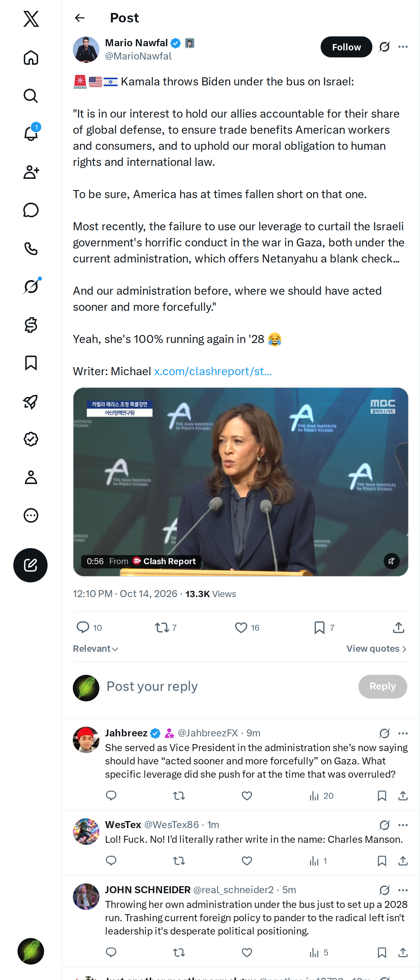Screen dimensions: 420x980
Task: Click the compose post button
Action: click(x=30, y=565)
